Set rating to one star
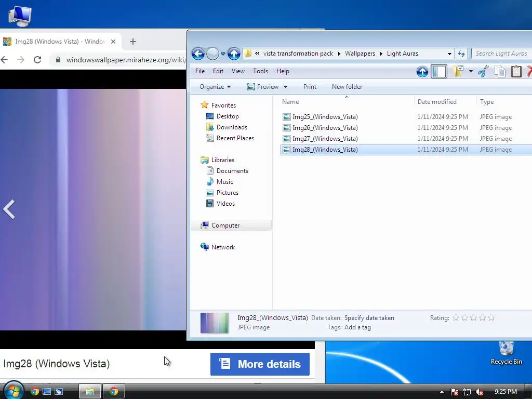Viewport: 532px width, 399px height. coord(456,318)
